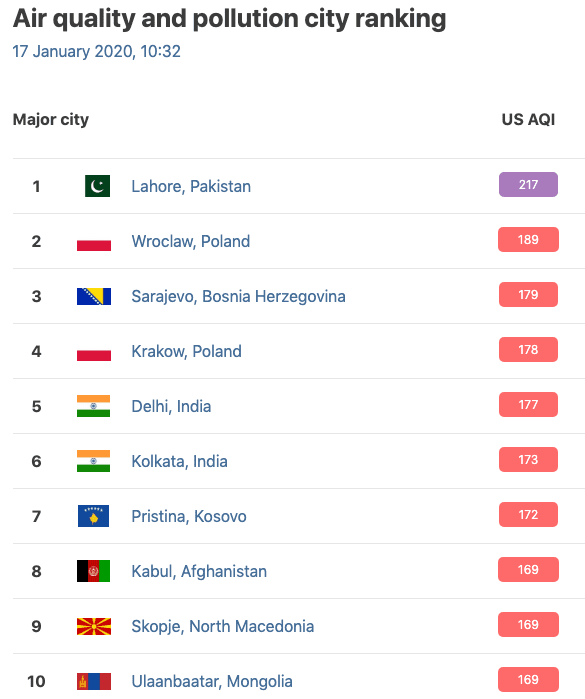Click the Kosovo flag icon
This screenshot has width=585, height=699.
tap(93, 516)
